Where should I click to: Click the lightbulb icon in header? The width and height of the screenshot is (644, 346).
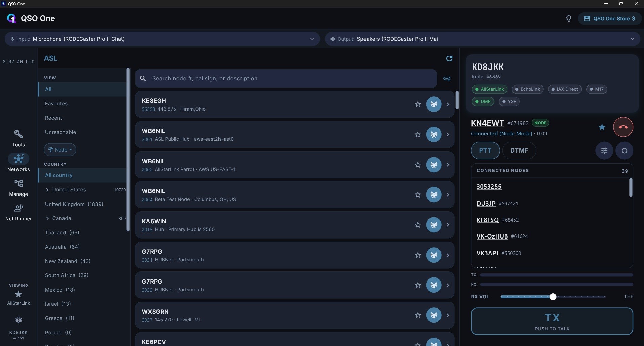[x=568, y=19]
